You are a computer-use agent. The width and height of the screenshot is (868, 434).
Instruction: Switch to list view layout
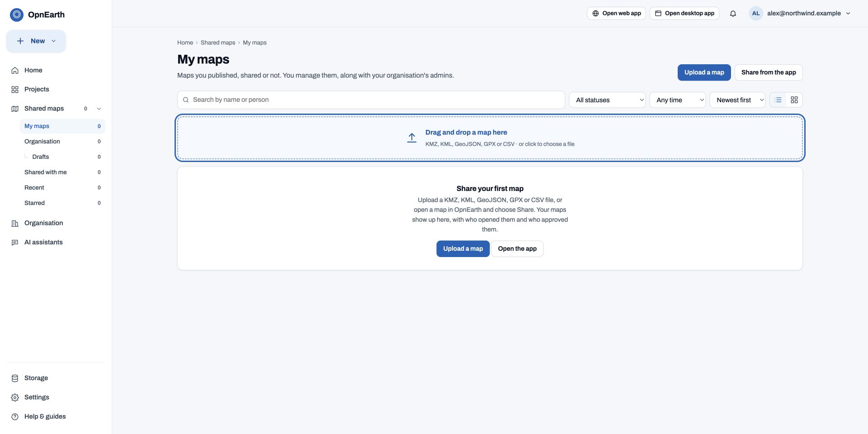point(778,100)
